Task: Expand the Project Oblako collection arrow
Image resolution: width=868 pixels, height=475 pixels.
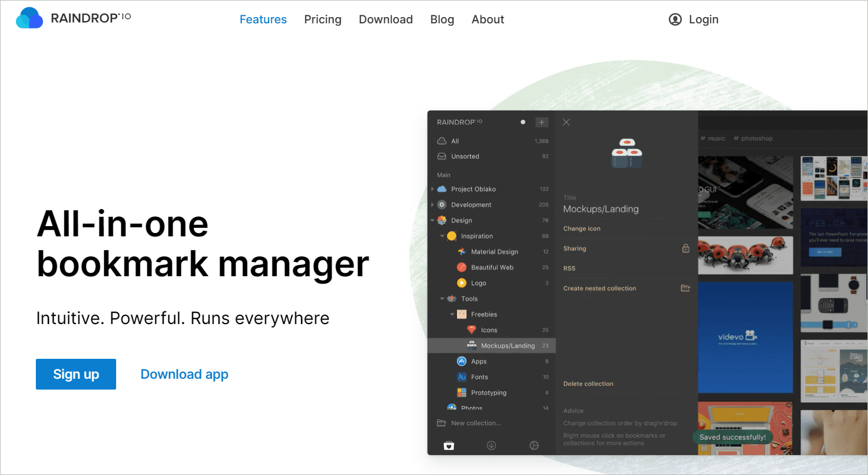Action: pos(433,189)
